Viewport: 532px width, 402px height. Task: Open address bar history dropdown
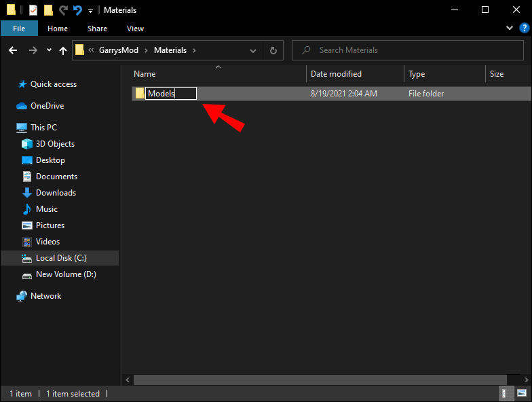[x=253, y=50]
